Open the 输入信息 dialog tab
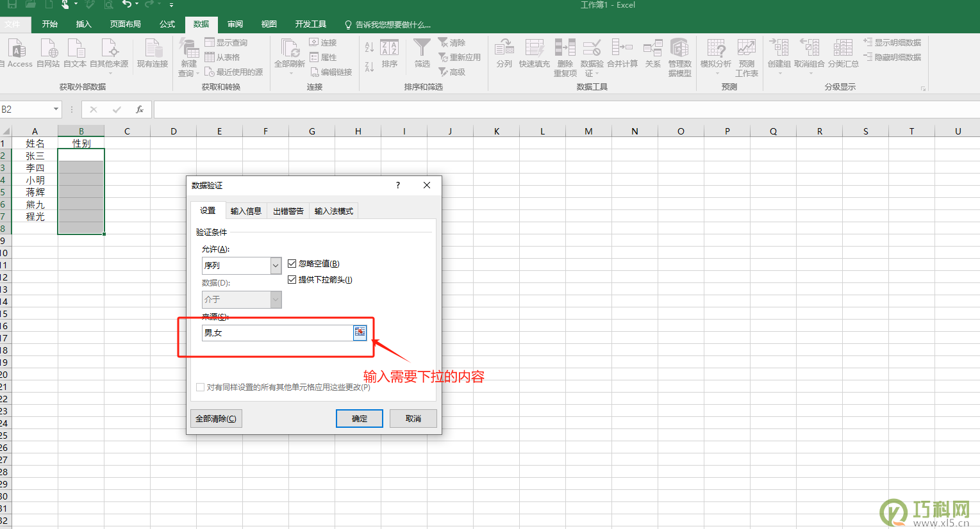This screenshot has height=529, width=980. tap(246, 211)
